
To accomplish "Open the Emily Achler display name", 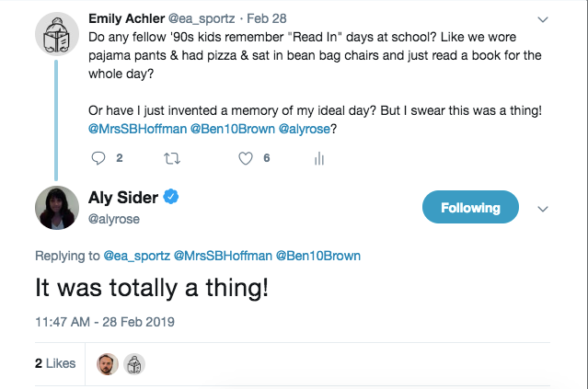I will click(x=126, y=18).
